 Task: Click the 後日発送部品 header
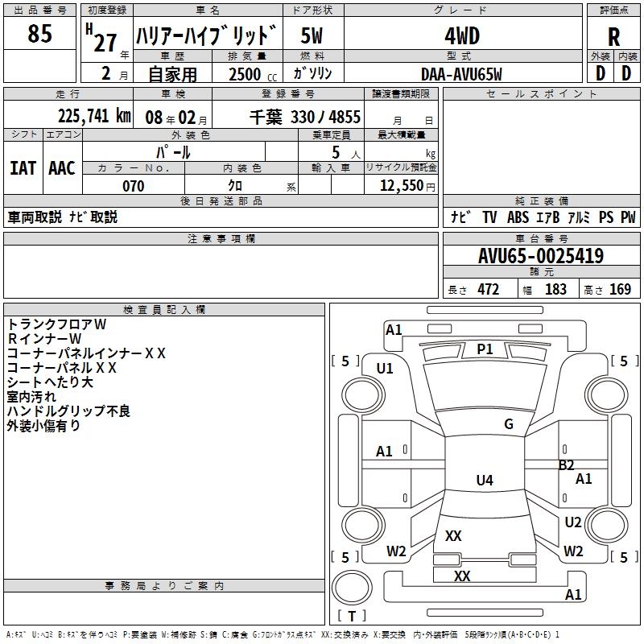pyautogui.click(x=221, y=200)
